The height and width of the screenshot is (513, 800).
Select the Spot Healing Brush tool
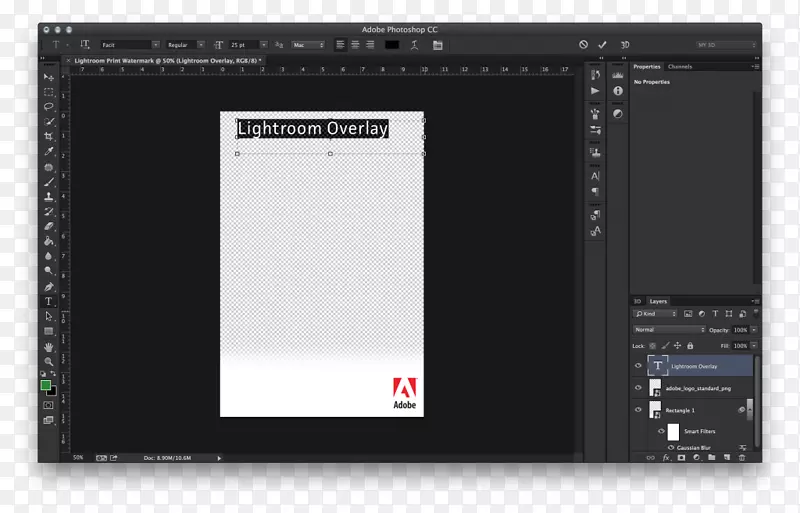(48, 167)
